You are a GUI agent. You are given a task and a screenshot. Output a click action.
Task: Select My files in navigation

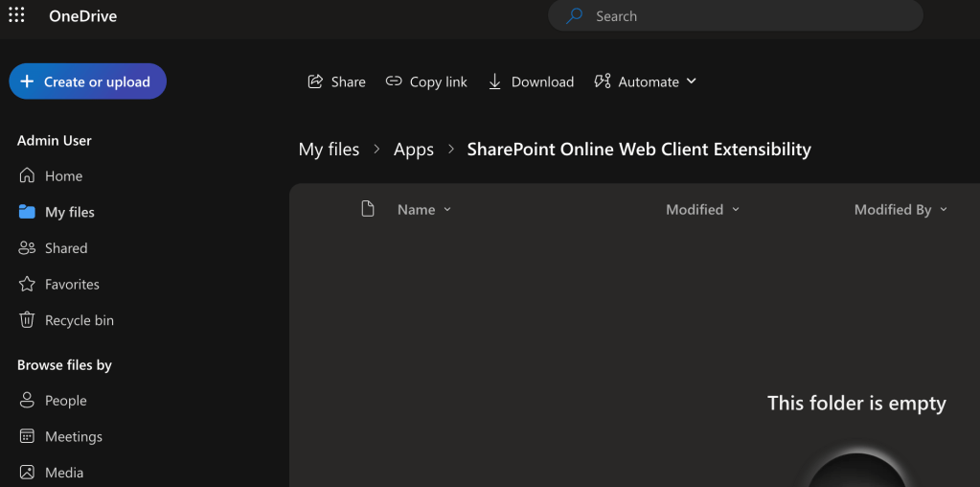69,212
